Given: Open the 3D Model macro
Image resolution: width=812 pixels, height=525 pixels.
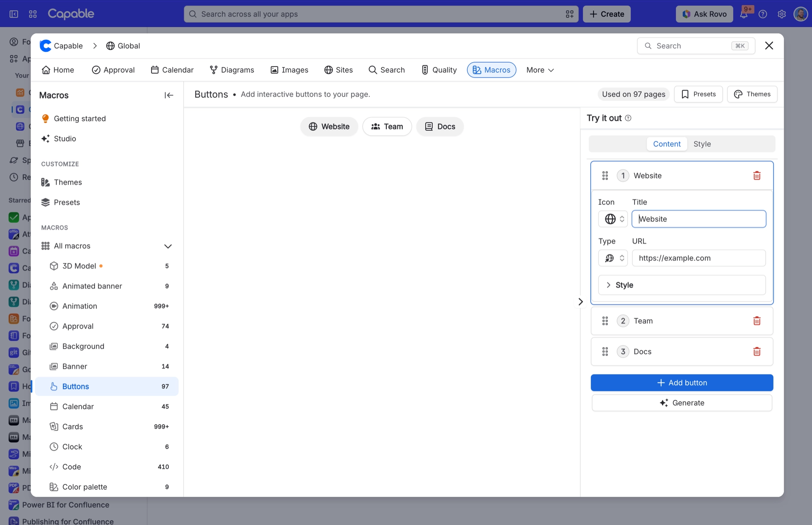Looking at the screenshot, I should pyautogui.click(x=107, y=266).
